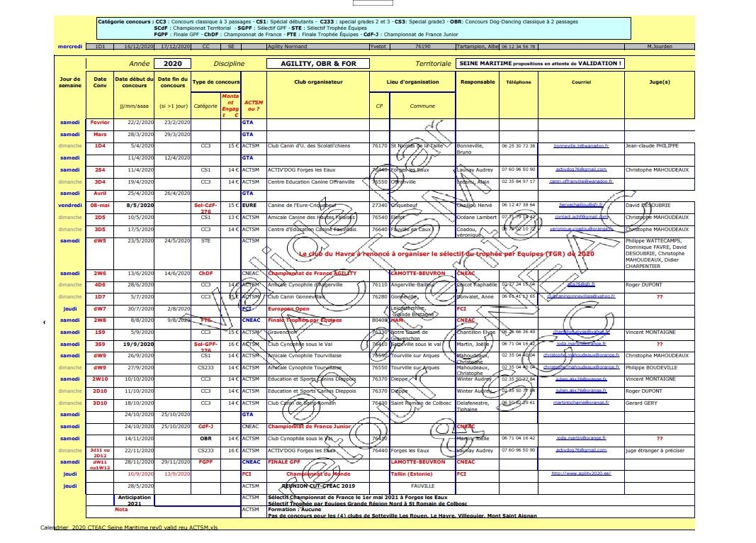Open Chantillon Elyse's yahoo.fr email link
756x543 pixels.
click(x=581, y=332)
